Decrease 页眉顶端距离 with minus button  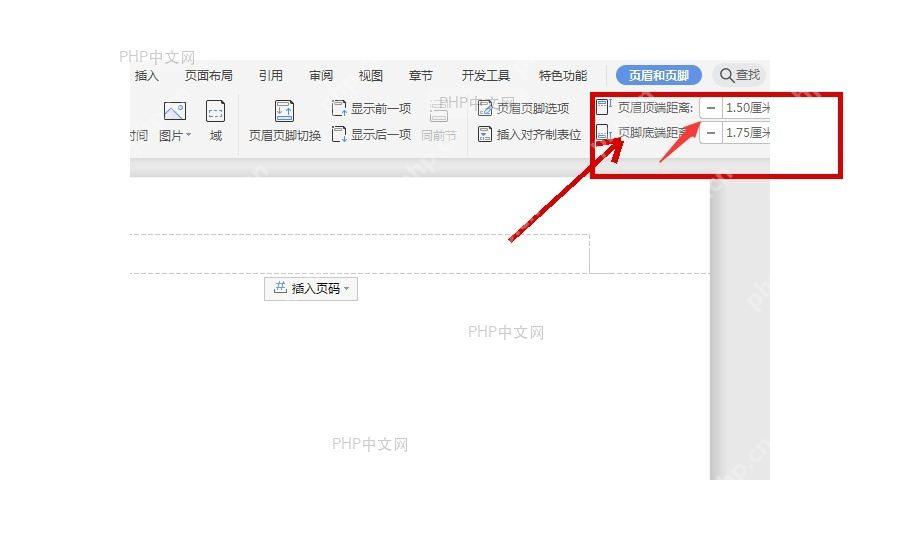click(x=711, y=108)
